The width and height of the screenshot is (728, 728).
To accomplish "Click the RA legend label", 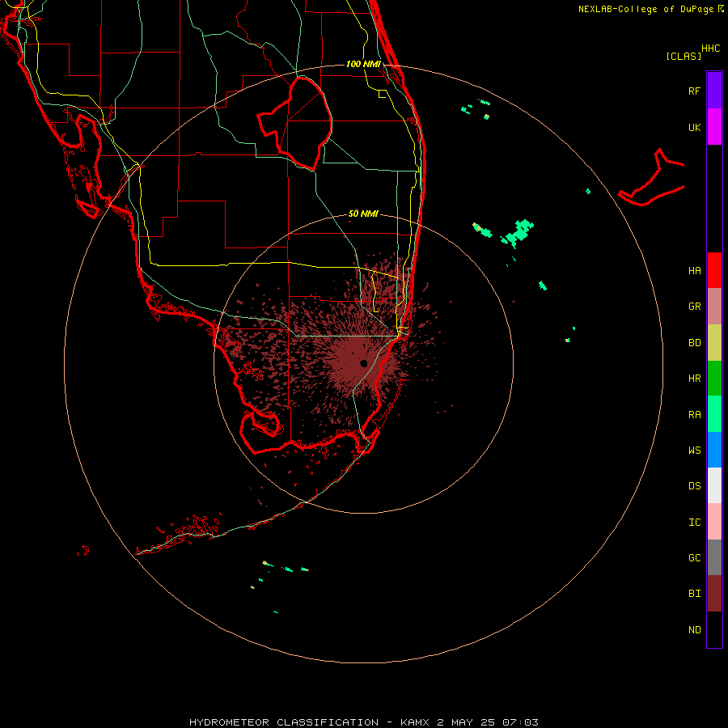I will point(694,415).
